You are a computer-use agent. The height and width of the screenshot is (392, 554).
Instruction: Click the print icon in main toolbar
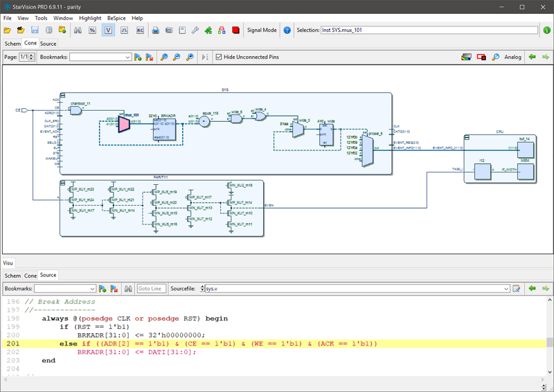tap(156, 30)
